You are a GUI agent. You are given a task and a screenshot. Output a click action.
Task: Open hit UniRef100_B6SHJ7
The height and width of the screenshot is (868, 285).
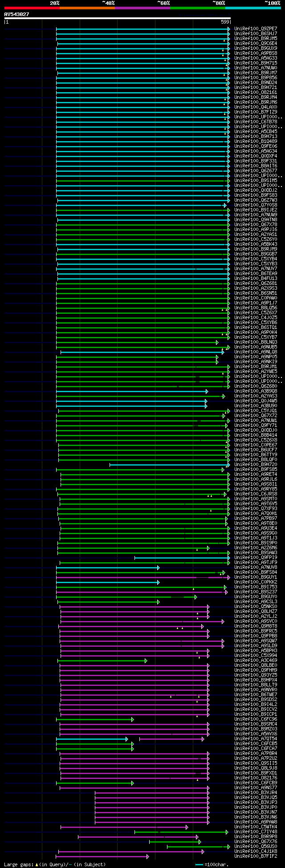click(x=255, y=34)
